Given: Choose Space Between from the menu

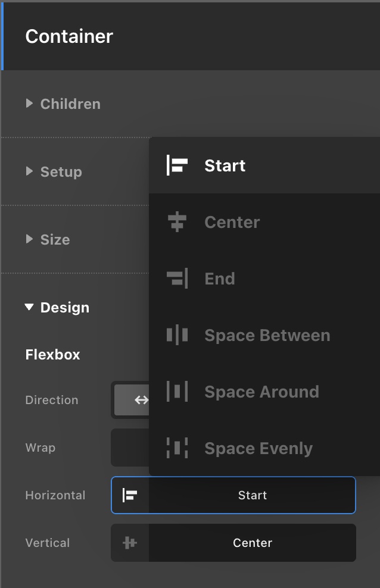Looking at the screenshot, I should click(267, 335).
